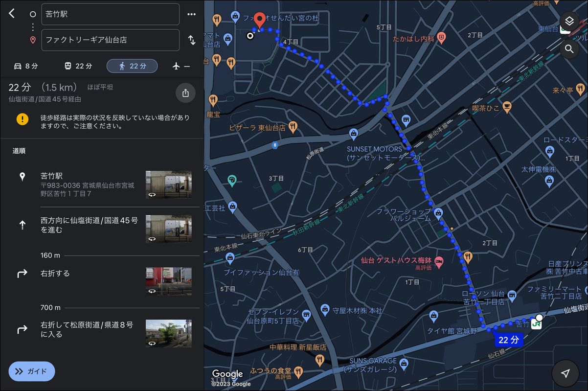Tap the yellow warning notice icon
This screenshot has width=588, height=391.
coord(22,119)
